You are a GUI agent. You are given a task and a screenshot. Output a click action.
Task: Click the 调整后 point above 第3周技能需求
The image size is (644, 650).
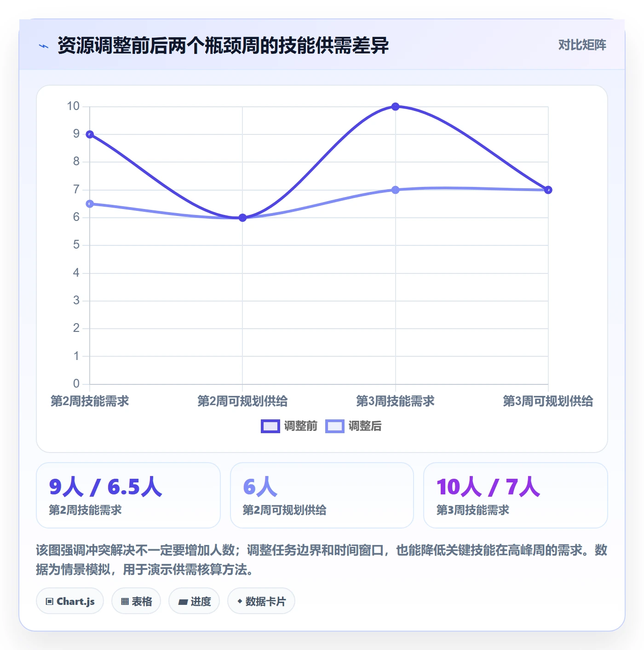(395, 190)
